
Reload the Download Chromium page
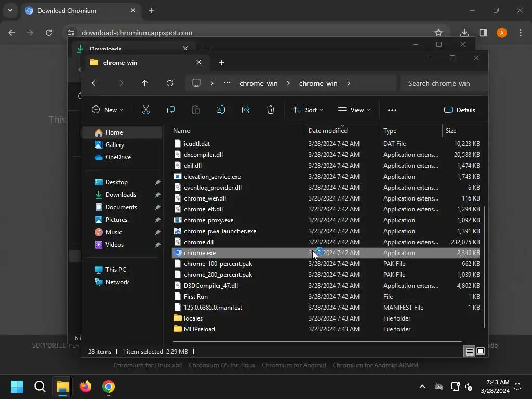pos(49,33)
